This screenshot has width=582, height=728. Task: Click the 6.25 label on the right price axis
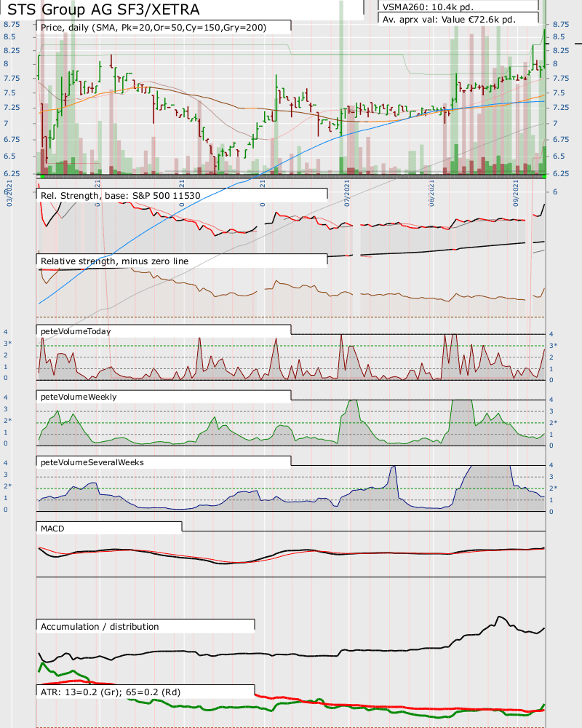(x=561, y=173)
